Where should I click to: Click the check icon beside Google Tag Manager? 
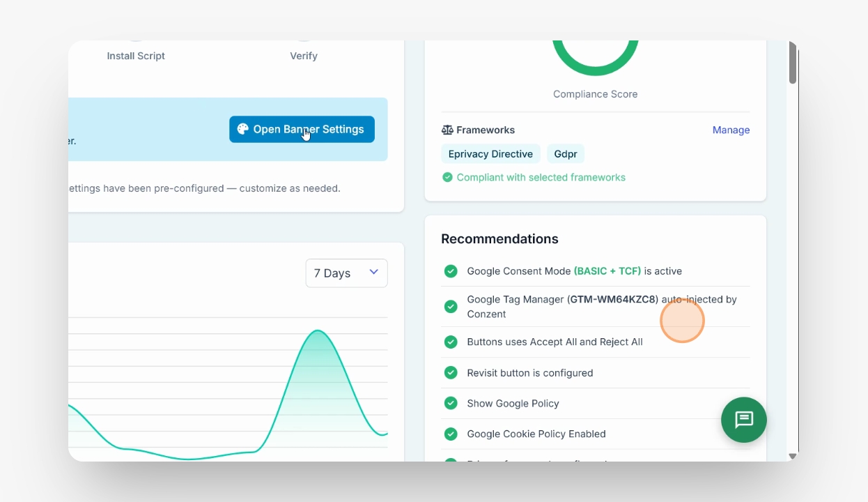point(451,307)
